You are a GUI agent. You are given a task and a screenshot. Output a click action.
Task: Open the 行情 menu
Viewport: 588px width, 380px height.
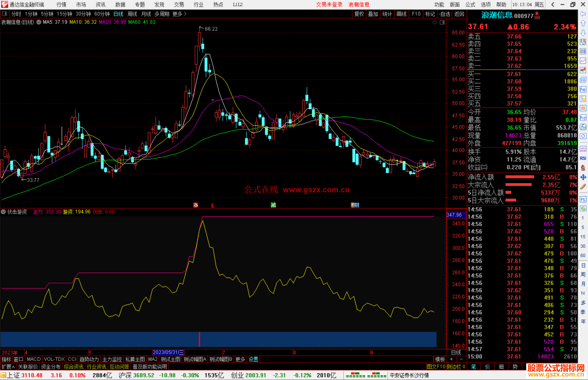tap(62, 5)
